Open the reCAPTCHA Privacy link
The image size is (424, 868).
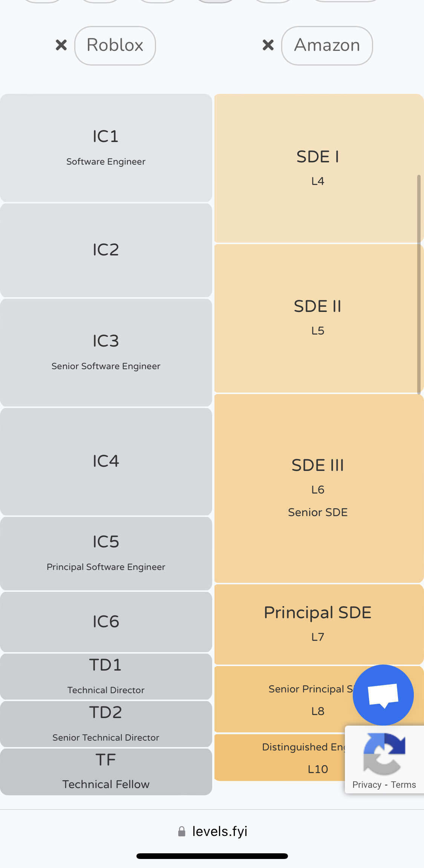(367, 785)
